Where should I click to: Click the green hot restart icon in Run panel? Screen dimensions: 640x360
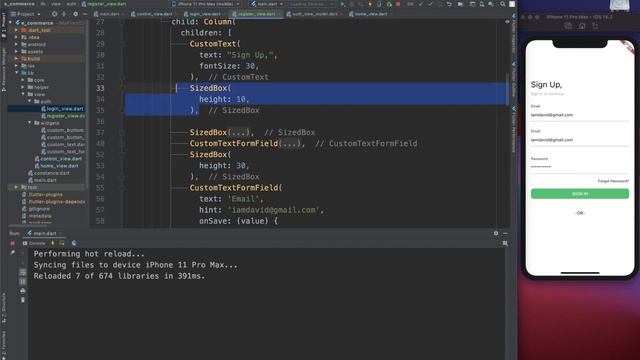[x=62, y=243]
